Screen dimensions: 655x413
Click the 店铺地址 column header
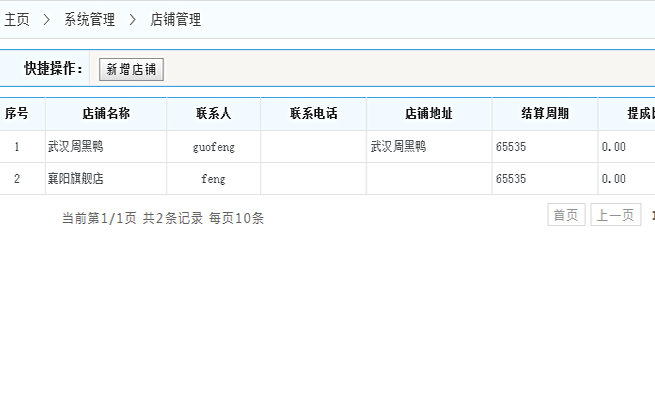(429, 114)
